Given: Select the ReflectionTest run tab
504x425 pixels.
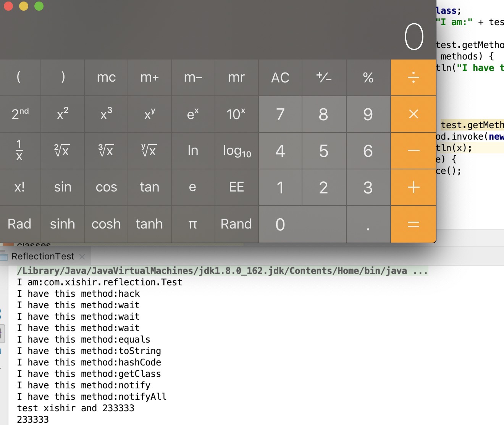Looking at the screenshot, I should [x=42, y=256].
